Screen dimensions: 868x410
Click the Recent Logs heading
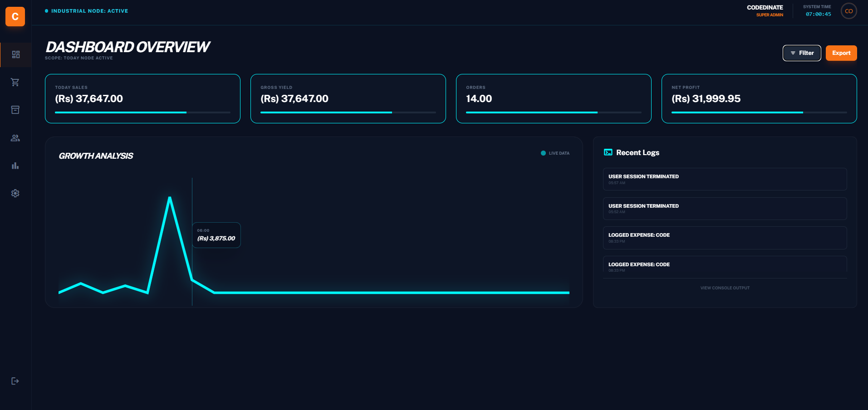(638, 152)
